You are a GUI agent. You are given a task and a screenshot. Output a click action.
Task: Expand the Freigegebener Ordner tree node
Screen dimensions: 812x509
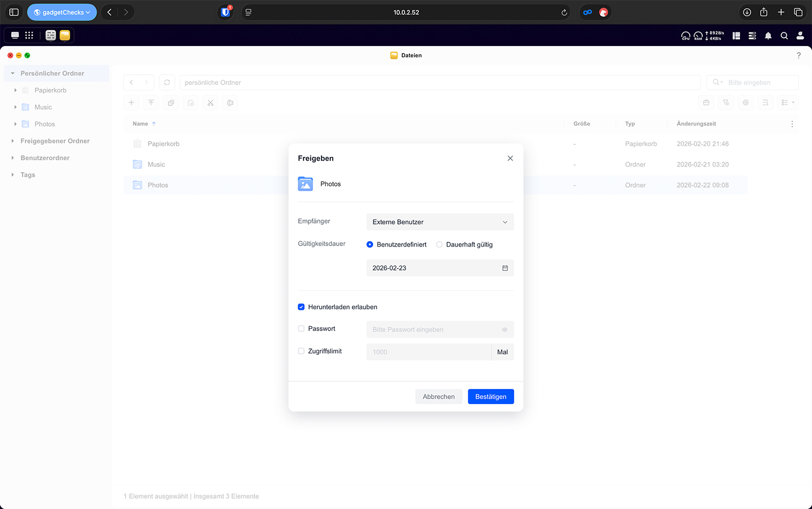tap(12, 141)
